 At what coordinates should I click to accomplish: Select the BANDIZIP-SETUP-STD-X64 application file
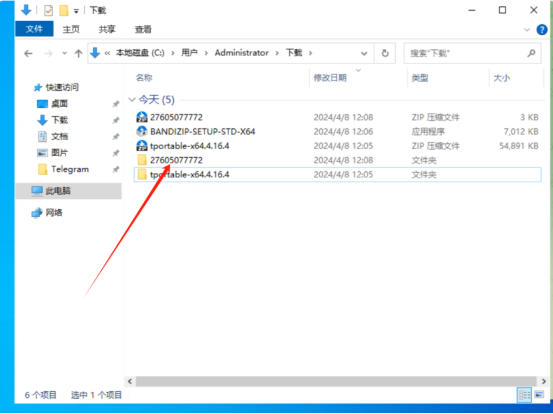[202, 132]
